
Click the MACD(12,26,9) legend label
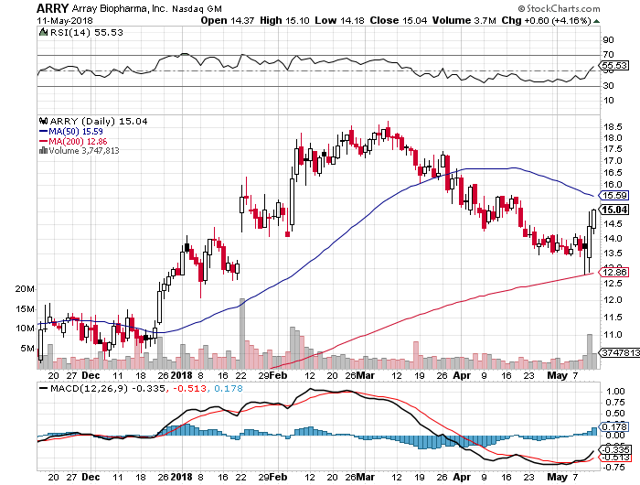coord(89,388)
